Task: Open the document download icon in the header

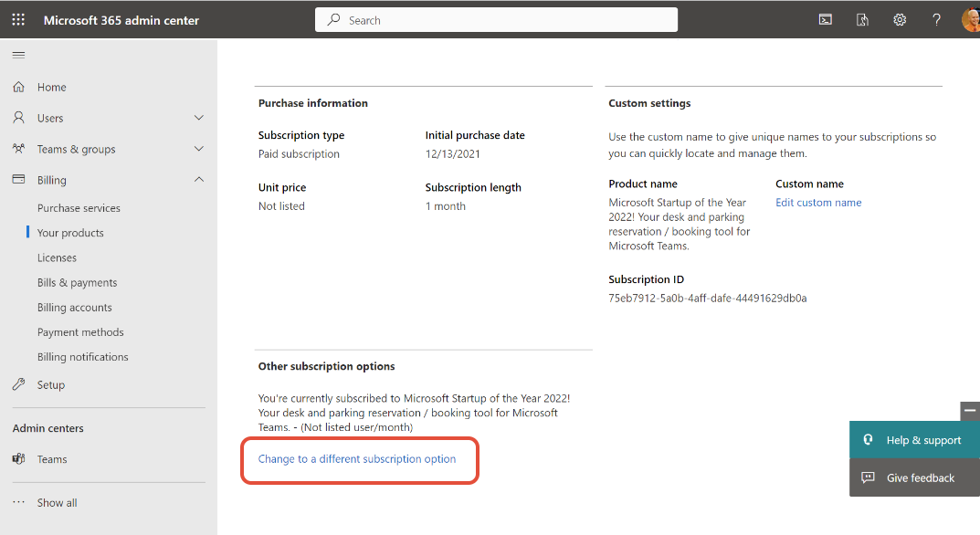Action: click(x=862, y=20)
